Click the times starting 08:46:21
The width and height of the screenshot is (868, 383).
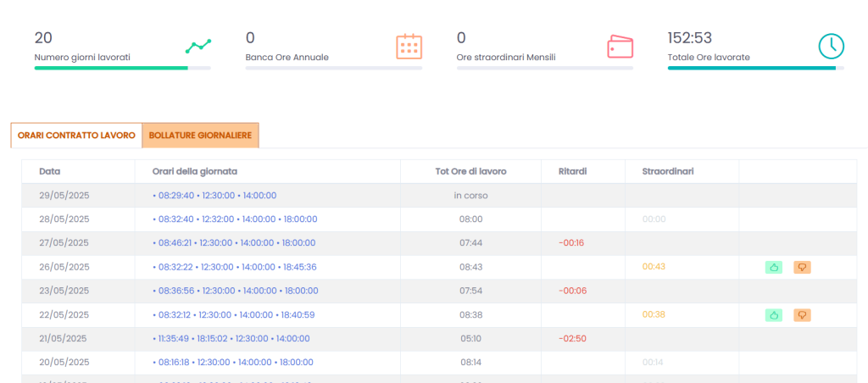point(234,243)
